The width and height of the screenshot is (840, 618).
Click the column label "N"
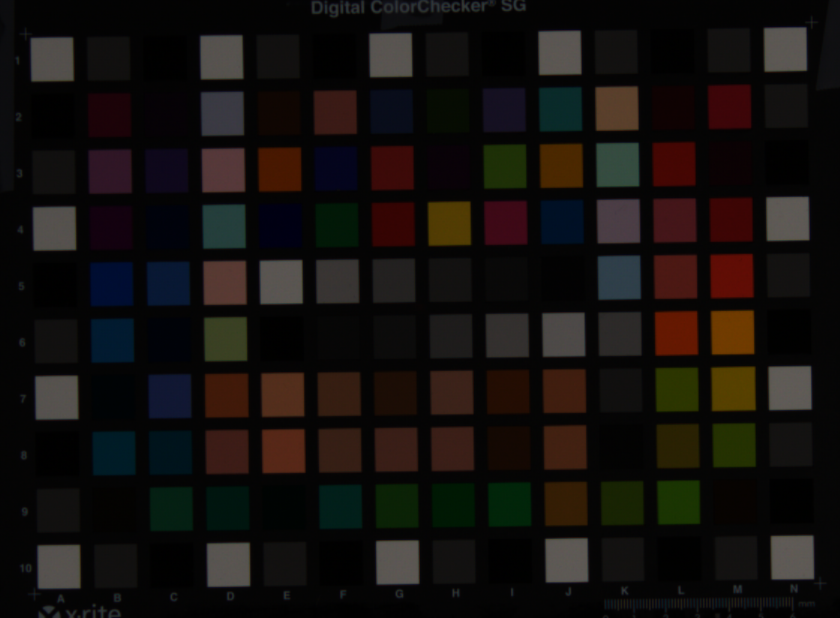point(794,589)
